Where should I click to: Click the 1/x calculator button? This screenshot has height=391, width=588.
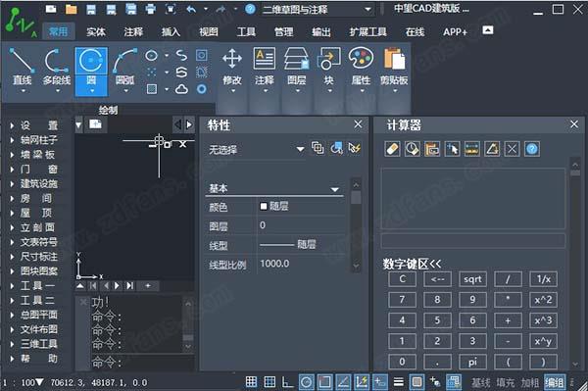coord(543,279)
